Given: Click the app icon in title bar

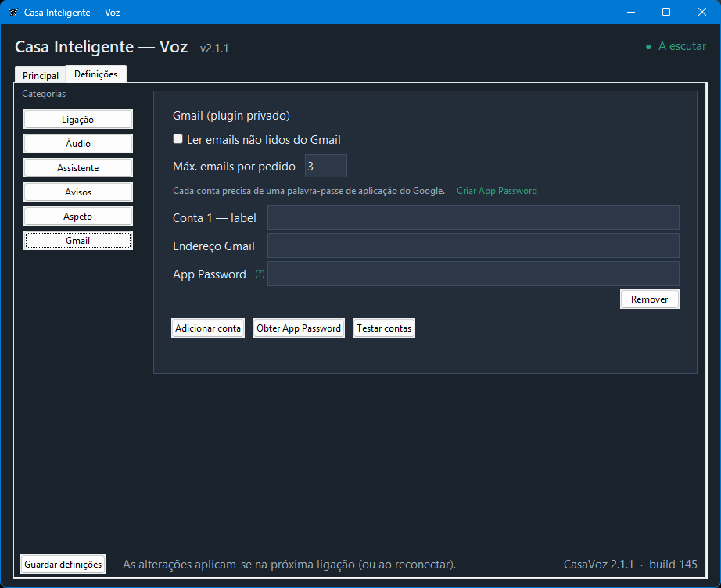Looking at the screenshot, I should point(13,13).
